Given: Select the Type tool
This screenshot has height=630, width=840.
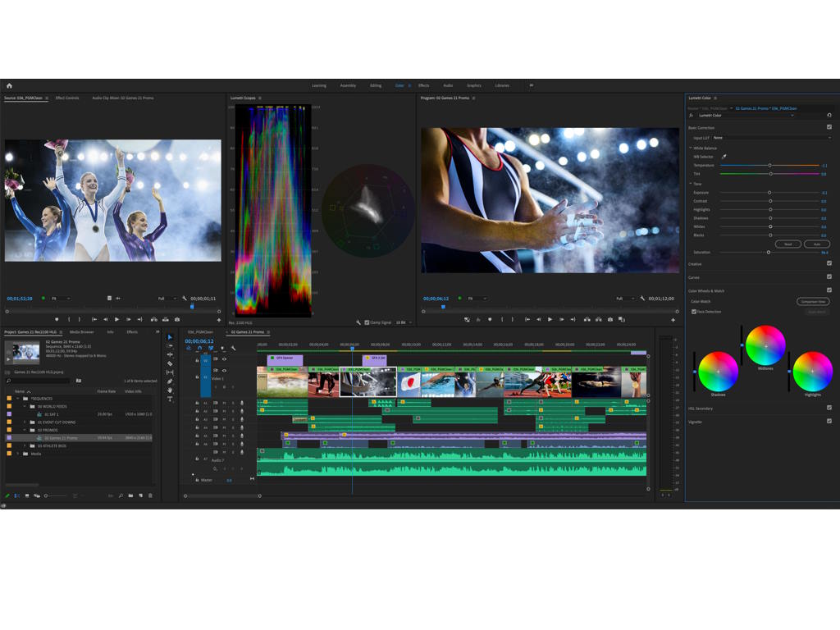Looking at the screenshot, I should 170,399.
